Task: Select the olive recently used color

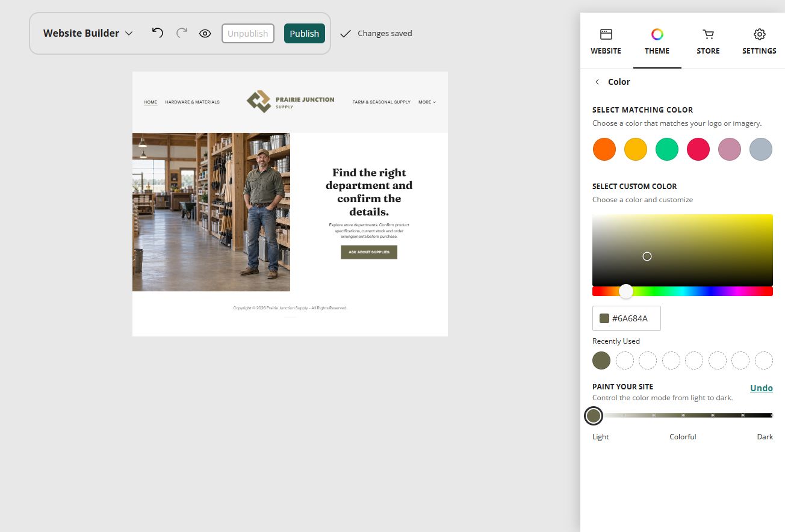Action: click(601, 360)
